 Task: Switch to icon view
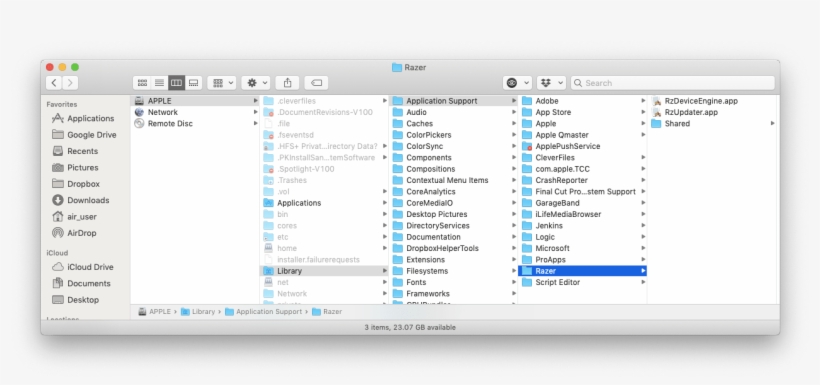click(x=142, y=83)
